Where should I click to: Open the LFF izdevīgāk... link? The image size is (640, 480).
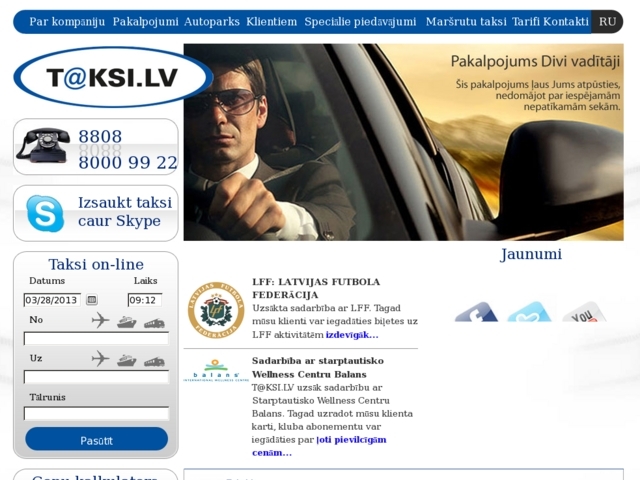(x=352, y=335)
